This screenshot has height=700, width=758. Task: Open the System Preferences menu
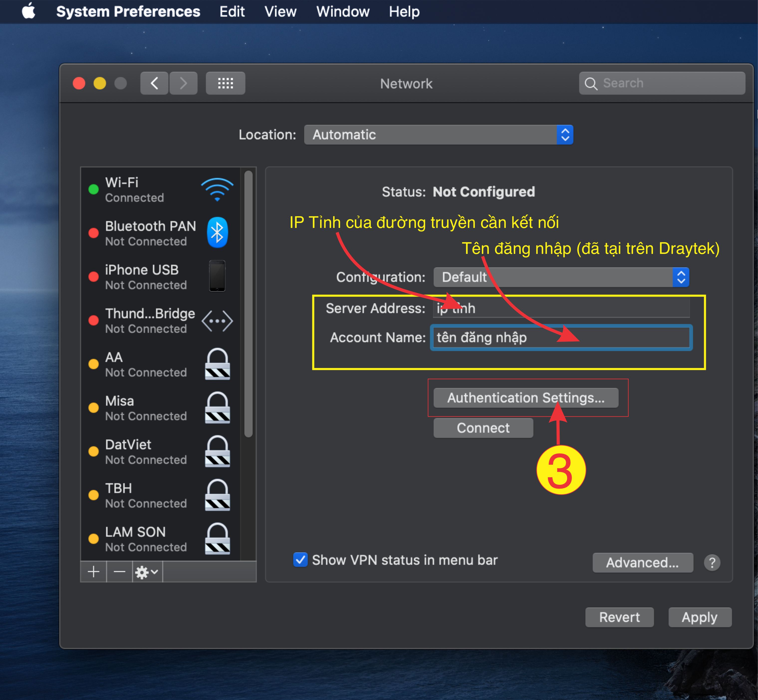128,12
